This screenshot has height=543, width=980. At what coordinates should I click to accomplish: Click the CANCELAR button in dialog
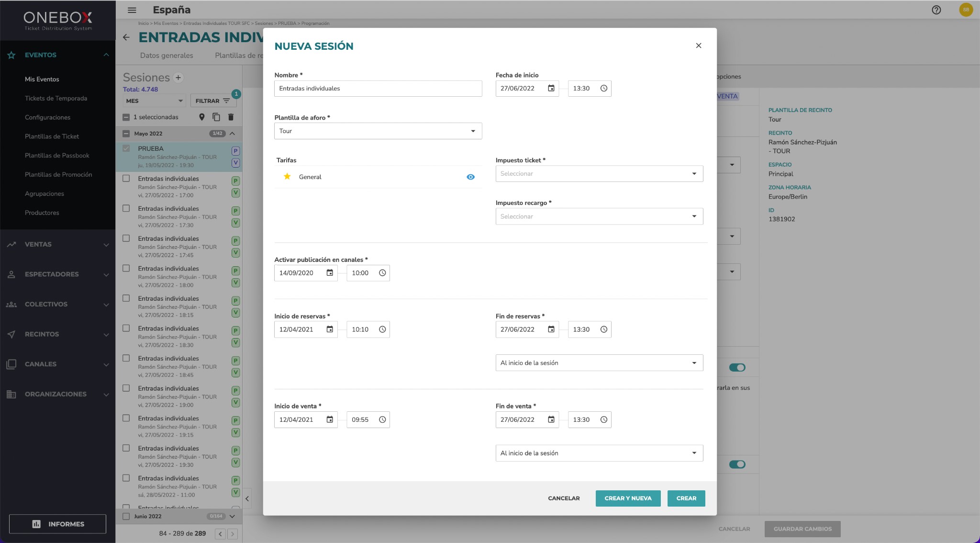[x=564, y=498]
